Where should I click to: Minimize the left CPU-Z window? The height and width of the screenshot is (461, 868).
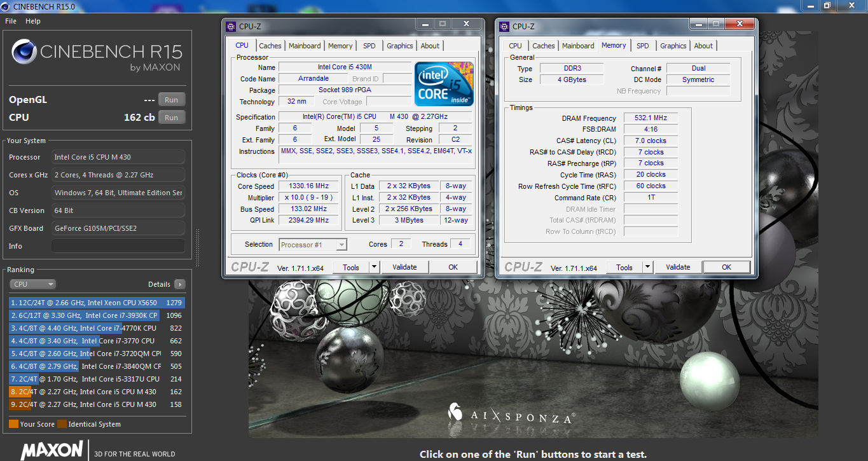(425, 24)
